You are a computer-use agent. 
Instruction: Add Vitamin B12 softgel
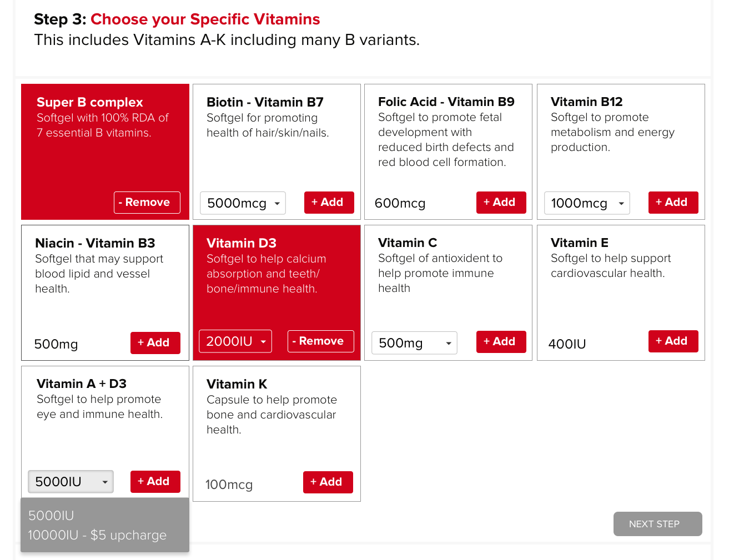click(673, 203)
